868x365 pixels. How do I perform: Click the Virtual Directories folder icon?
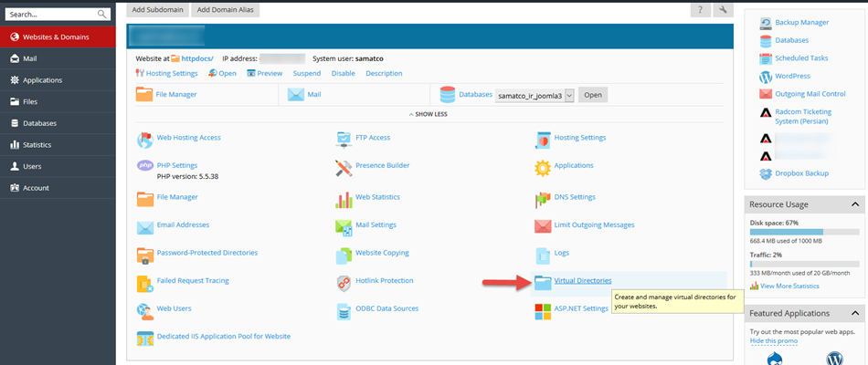coord(543,281)
